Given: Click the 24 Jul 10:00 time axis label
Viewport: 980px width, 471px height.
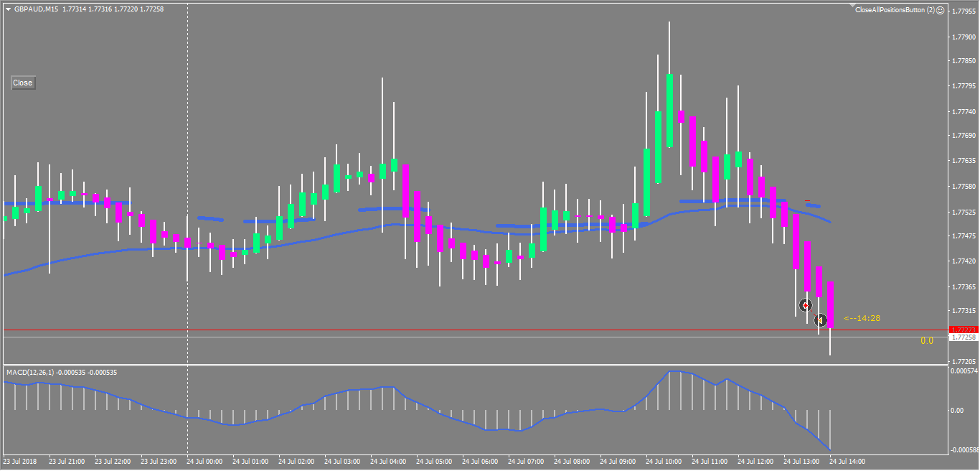Looking at the screenshot, I should tap(664, 462).
